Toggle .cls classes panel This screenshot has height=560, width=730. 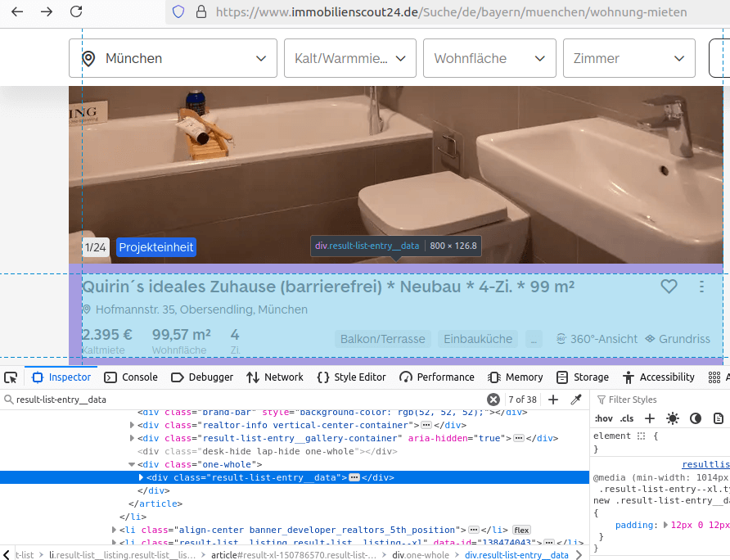click(x=627, y=418)
